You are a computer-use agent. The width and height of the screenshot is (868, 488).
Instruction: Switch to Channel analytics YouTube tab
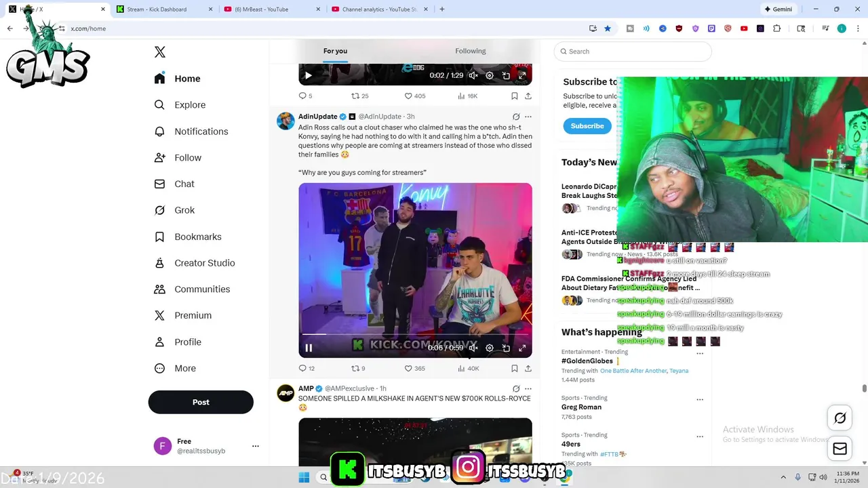(379, 9)
